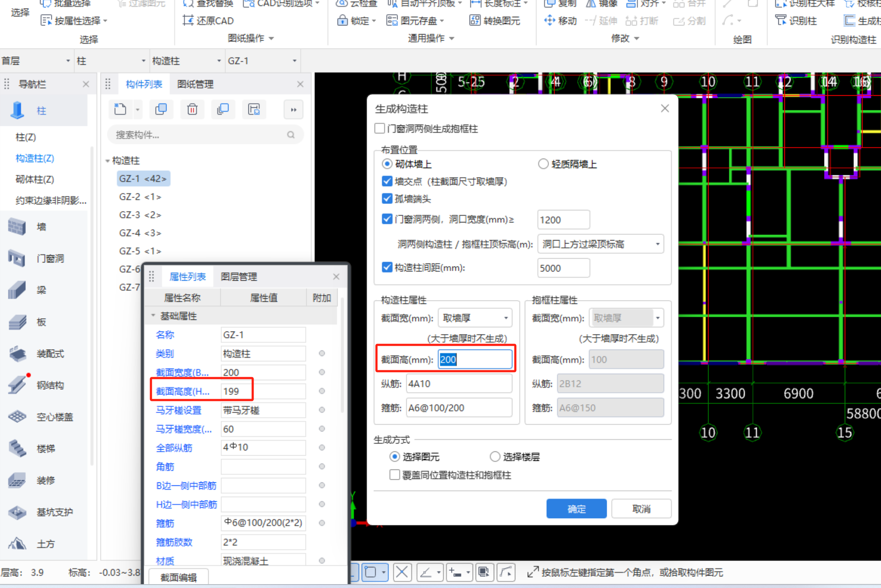881x588 pixels.
Task: Enable 门窗洞两侧生成抱框柱 checkbox
Action: click(380, 128)
